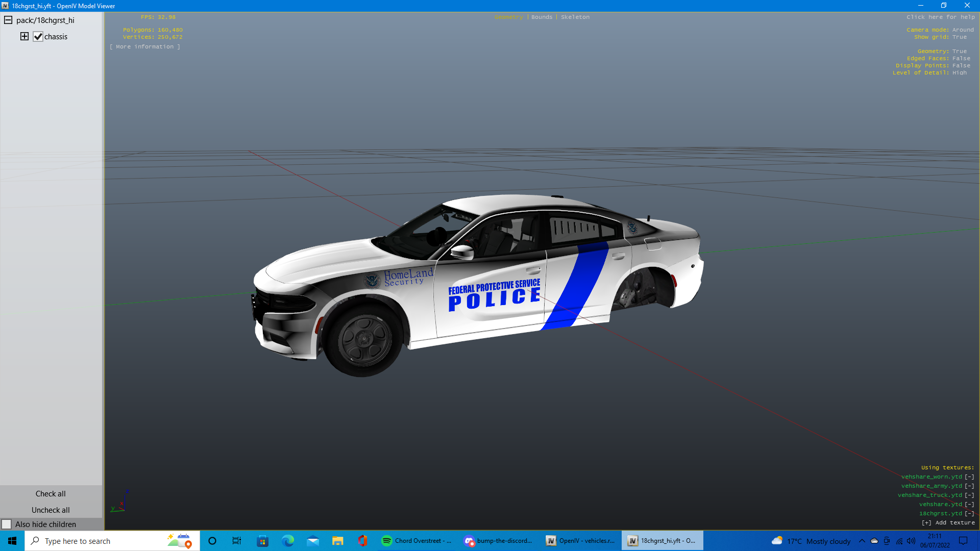Switch to the Skeleton view tab
This screenshot has height=551, width=980.
click(x=575, y=17)
